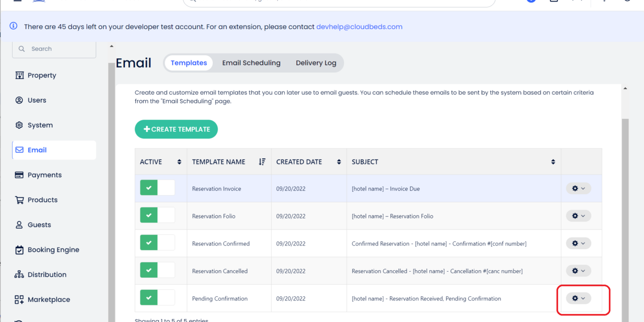Screen dimensions: 644x322
Task: Open the gear dropdown for Pending Confirmation
Action: (578, 298)
